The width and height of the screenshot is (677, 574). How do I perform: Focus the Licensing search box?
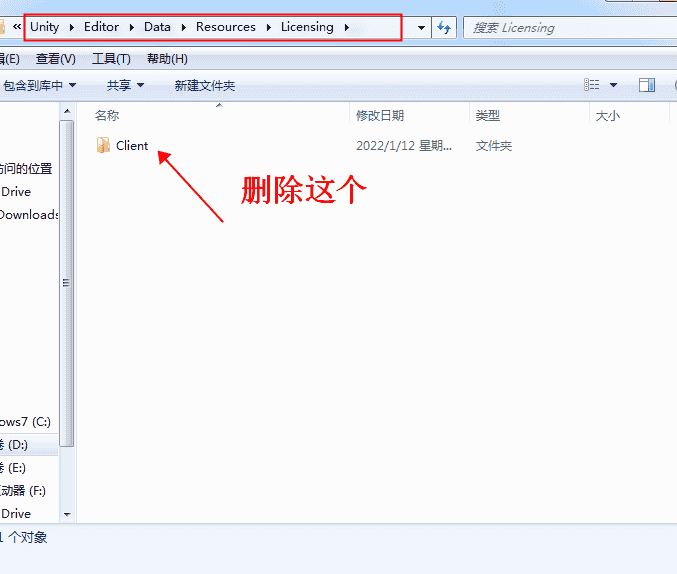(x=570, y=28)
